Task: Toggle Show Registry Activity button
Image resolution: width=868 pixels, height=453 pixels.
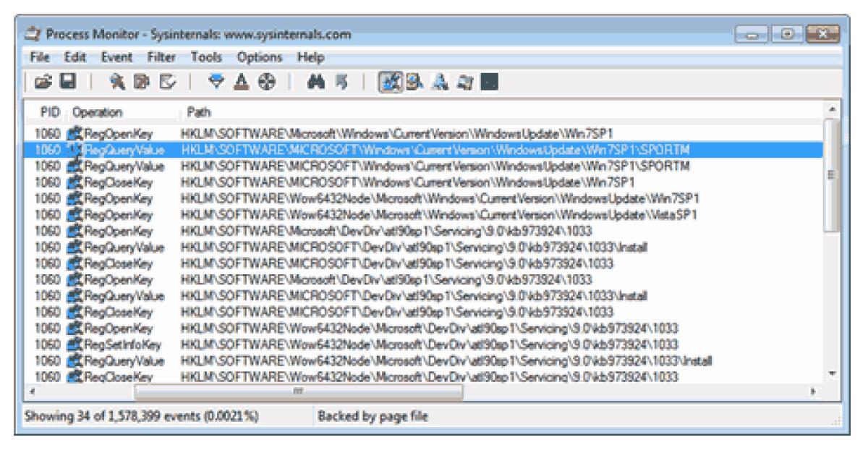Action: coord(391,83)
